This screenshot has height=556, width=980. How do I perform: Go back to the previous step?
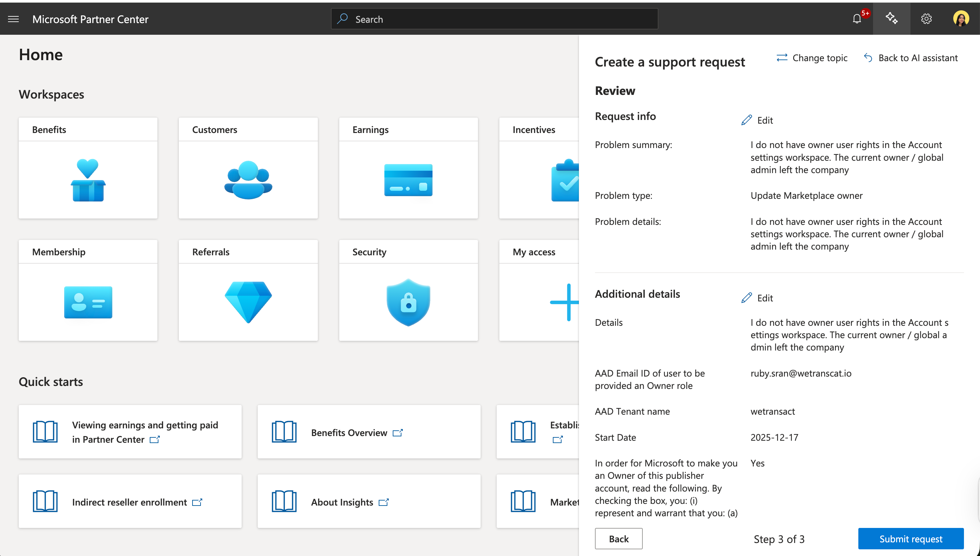point(619,539)
